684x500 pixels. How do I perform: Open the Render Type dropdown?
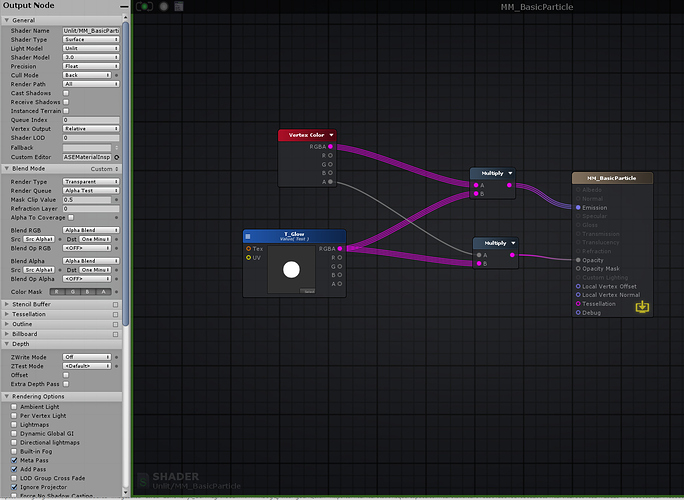91,182
